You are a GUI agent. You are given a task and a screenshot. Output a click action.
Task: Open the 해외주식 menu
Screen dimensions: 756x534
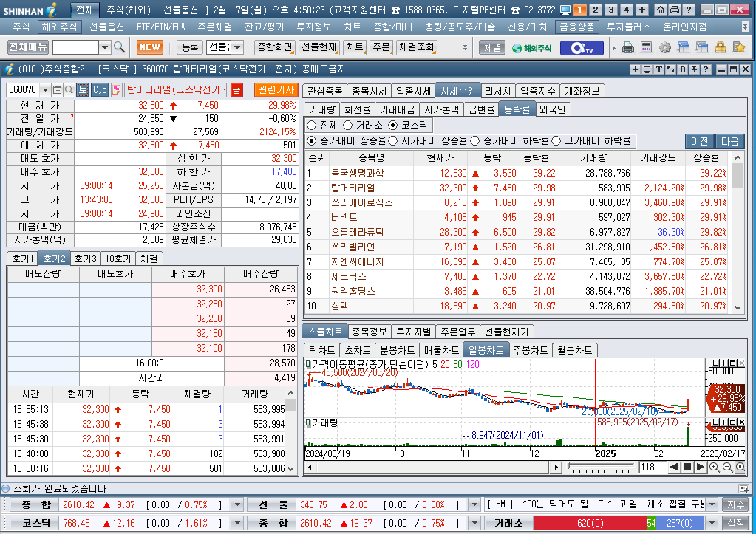click(59, 27)
